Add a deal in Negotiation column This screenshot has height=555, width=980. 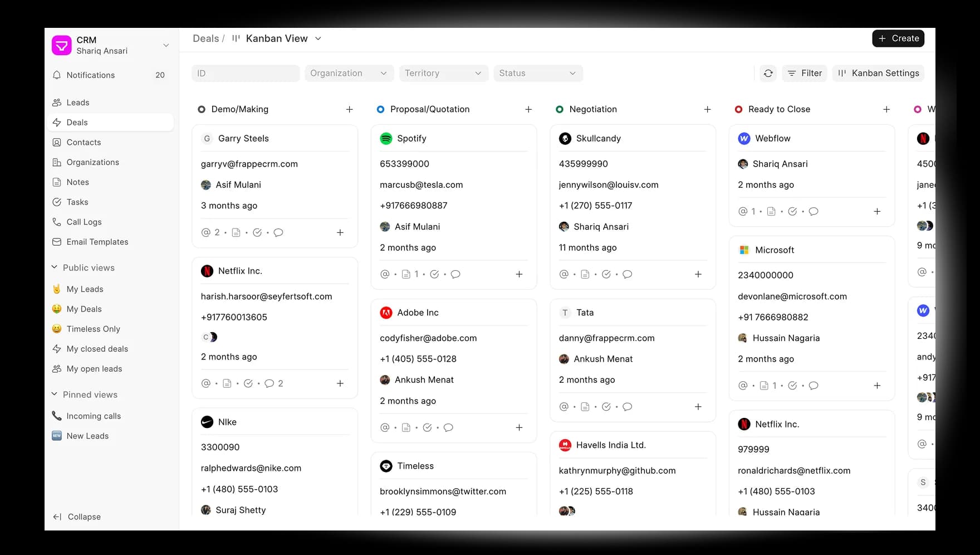[x=707, y=109]
